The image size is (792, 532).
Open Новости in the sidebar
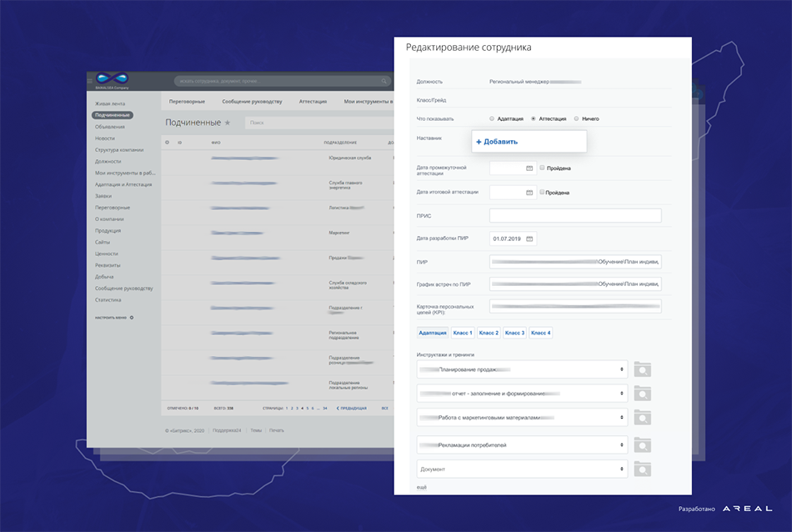coord(104,138)
